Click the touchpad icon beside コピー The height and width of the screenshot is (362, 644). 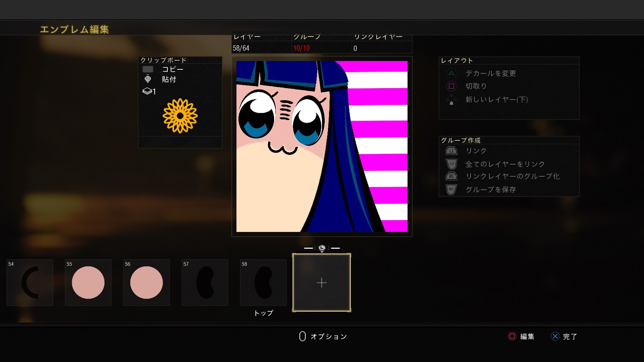148,69
